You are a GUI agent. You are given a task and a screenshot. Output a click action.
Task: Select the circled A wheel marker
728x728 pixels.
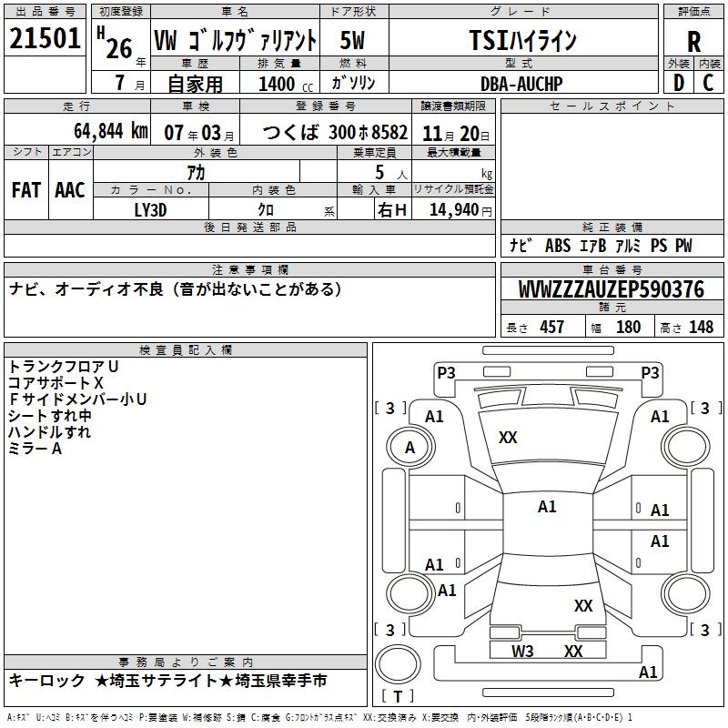pyautogui.click(x=409, y=448)
